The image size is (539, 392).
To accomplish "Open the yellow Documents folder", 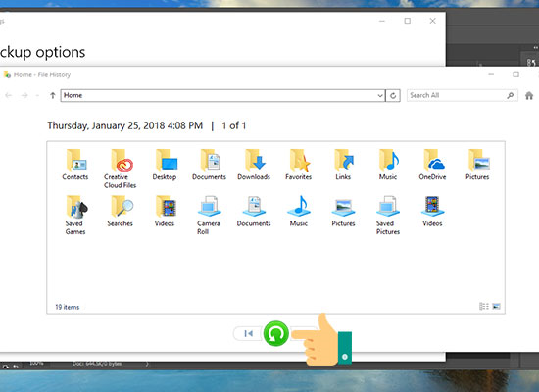I will point(209,165).
